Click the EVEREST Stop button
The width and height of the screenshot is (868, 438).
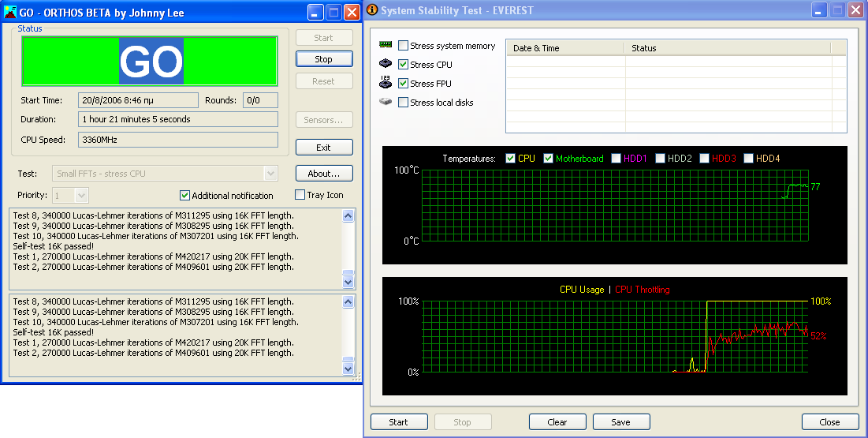coord(463,422)
